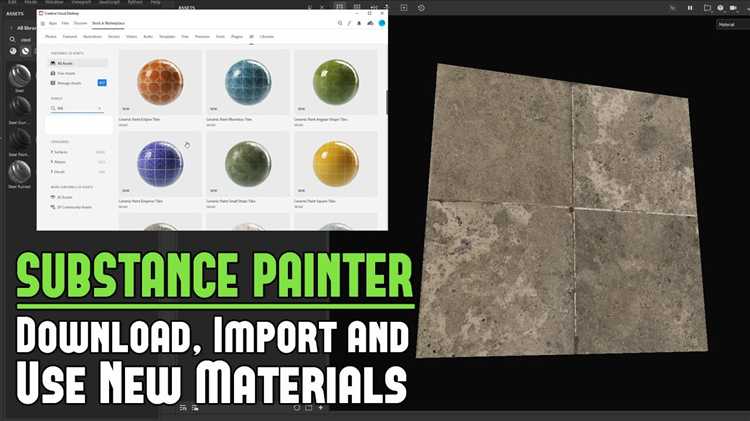Open the Creative Cloud hamburger menu
Viewport: 750px width, 421px height.
pyautogui.click(x=43, y=23)
